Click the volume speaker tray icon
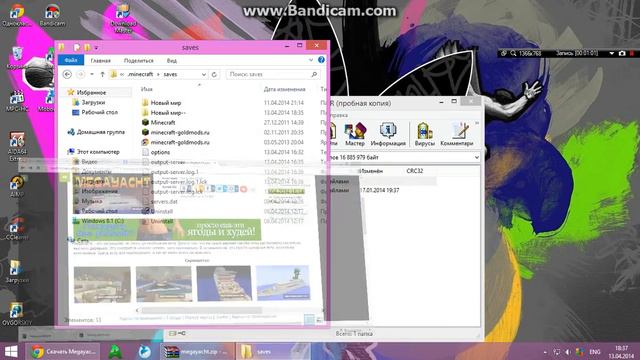Viewport: 640px width, 360px height. coord(568,352)
